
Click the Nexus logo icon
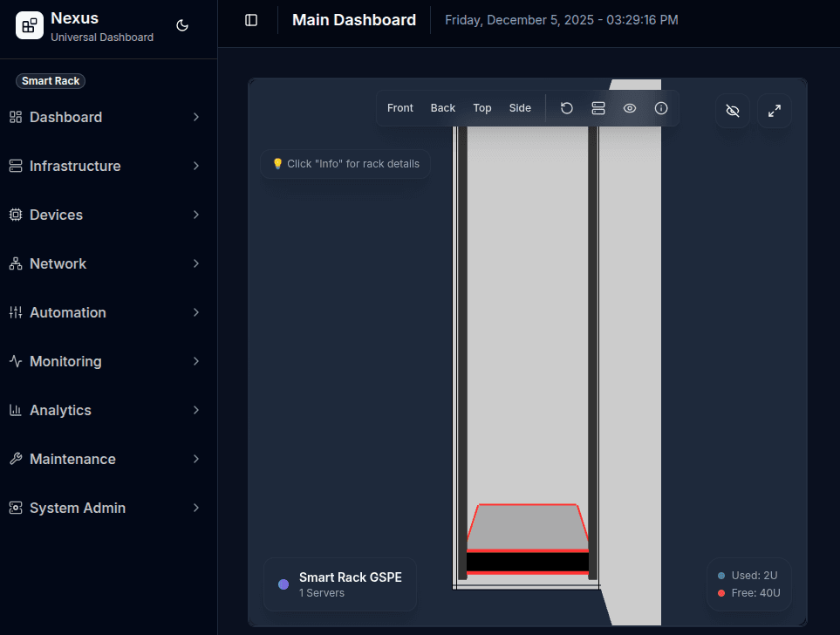point(29,25)
